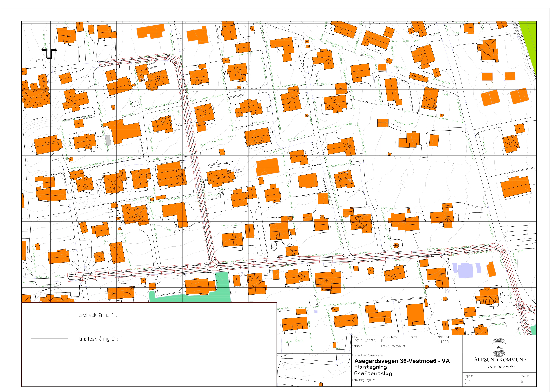This screenshot has height=392, width=555.
Task: Click the red legend line sample for slope 1:1
Action: point(49,315)
